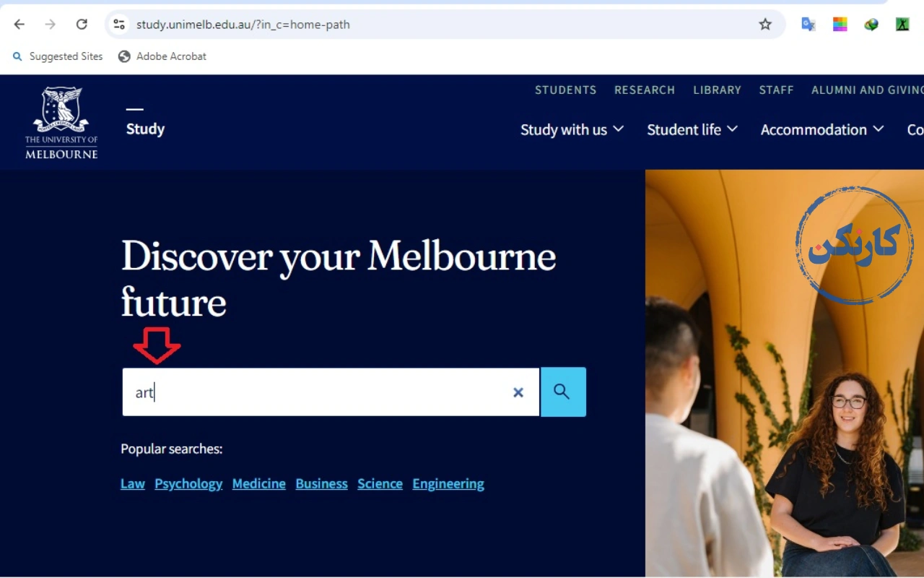
Task: Go back with the browser back arrow
Action: [x=19, y=25]
